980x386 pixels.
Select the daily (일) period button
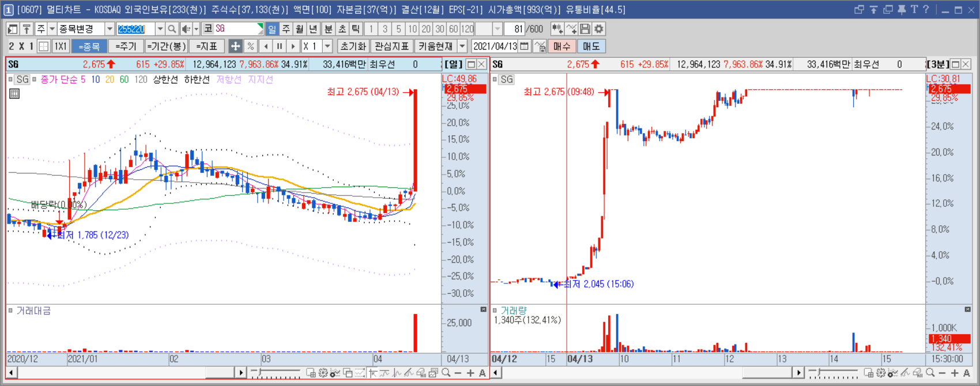coord(272,29)
